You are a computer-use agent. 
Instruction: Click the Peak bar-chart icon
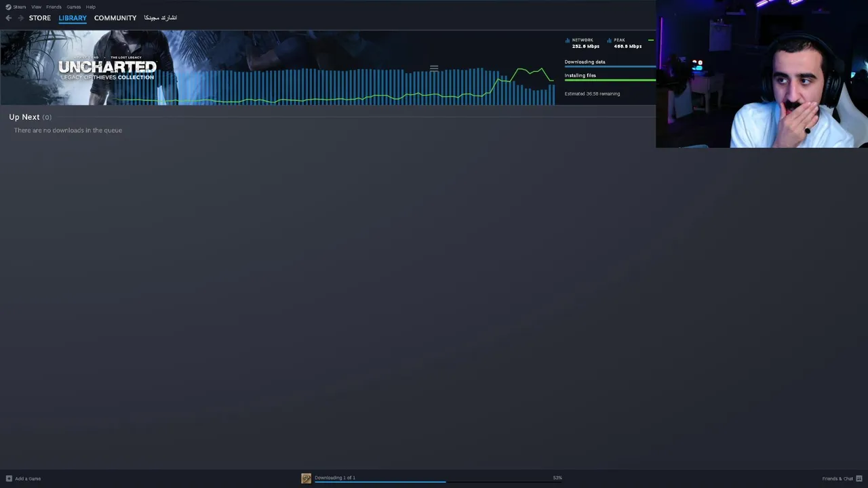point(610,40)
